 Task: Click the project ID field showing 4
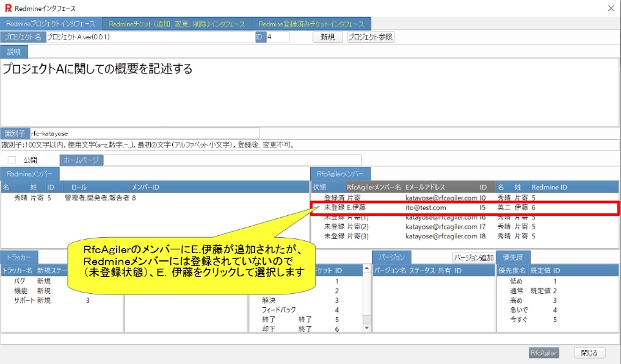click(x=278, y=37)
